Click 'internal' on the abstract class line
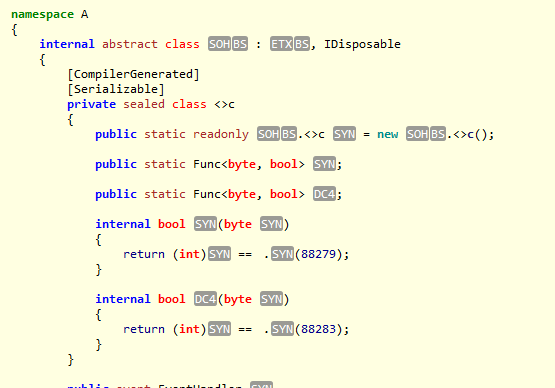The image size is (555, 388). click(x=67, y=44)
